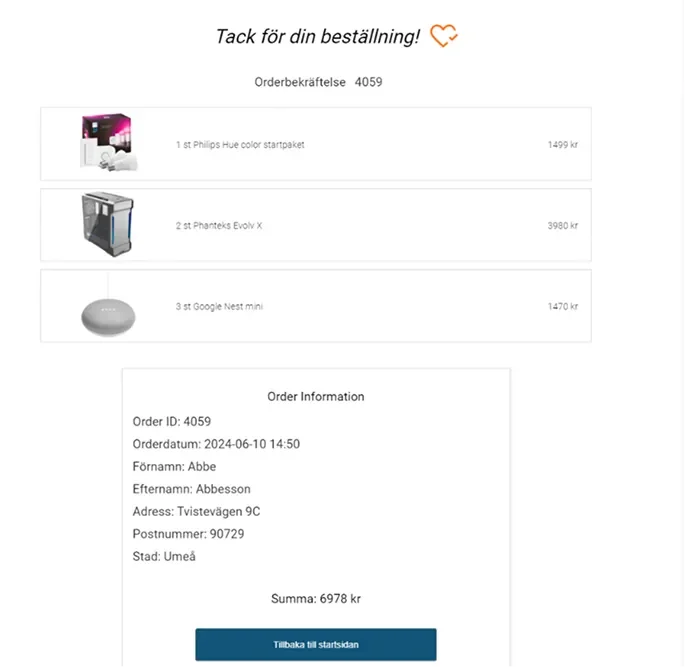Click the Phanteks Evolv X case image
The image size is (689, 667).
(x=105, y=225)
